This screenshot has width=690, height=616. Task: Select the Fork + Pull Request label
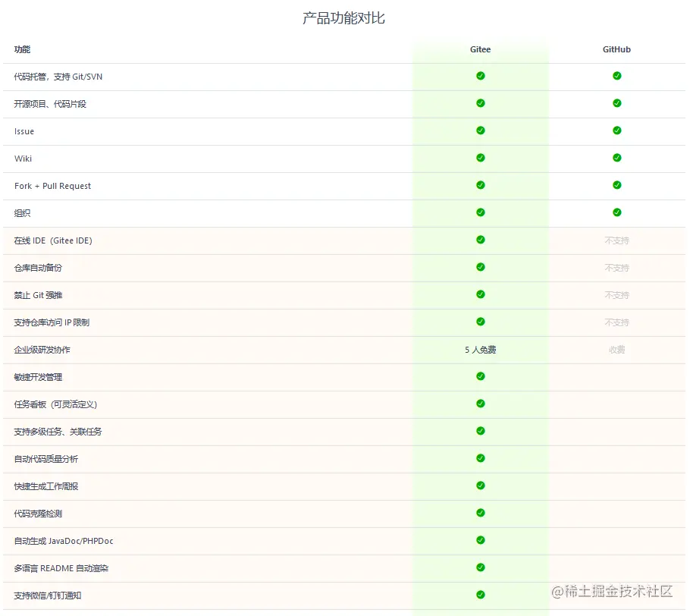[x=52, y=186]
